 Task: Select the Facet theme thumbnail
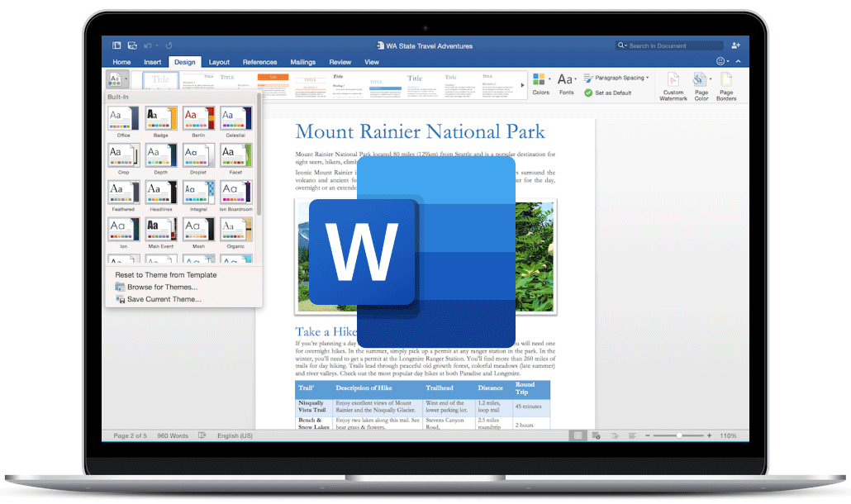click(x=236, y=155)
